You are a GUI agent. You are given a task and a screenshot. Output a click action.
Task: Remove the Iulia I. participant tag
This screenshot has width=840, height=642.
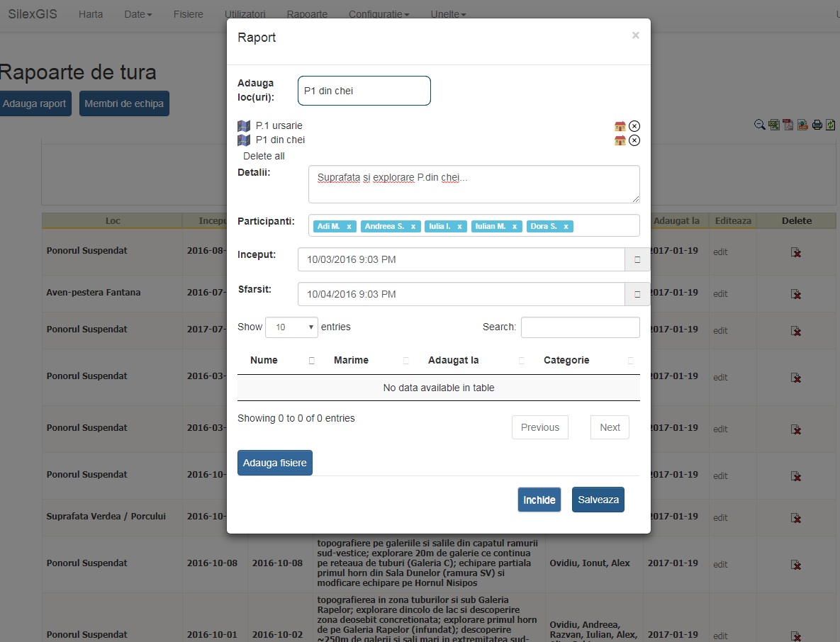(459, 227)
